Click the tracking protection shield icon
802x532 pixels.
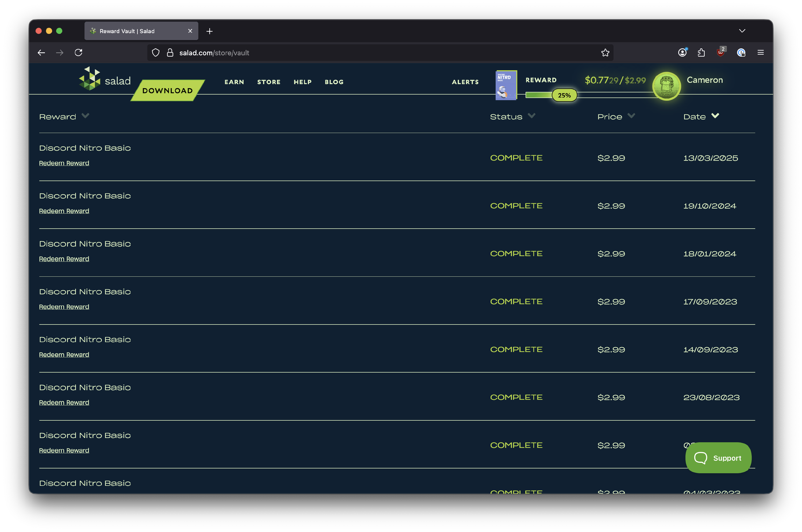coord(156,53)
